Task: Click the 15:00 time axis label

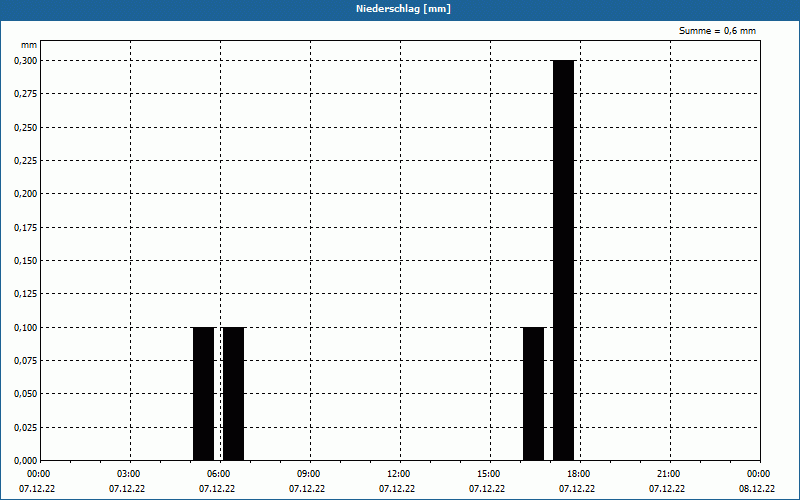Action: point(488,474)
